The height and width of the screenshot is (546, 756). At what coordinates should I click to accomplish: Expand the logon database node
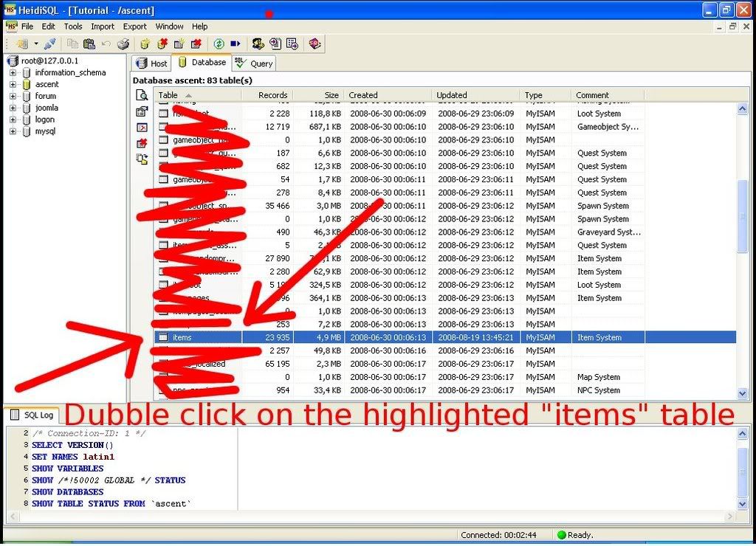[13, 120]
